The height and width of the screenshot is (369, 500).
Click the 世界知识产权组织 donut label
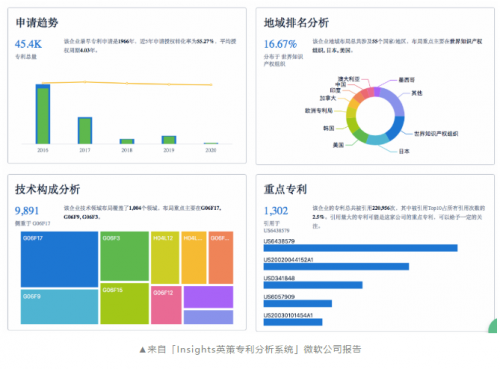[436, 134]
